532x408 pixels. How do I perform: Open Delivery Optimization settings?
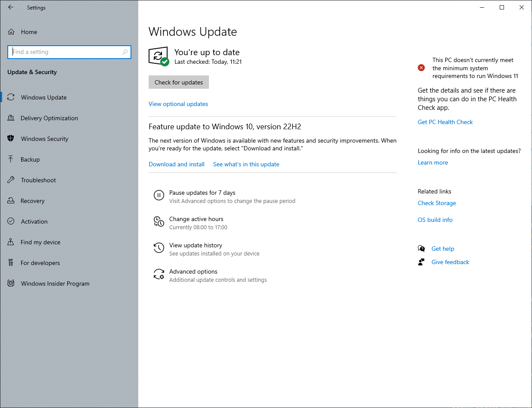[x=69, y=118]
